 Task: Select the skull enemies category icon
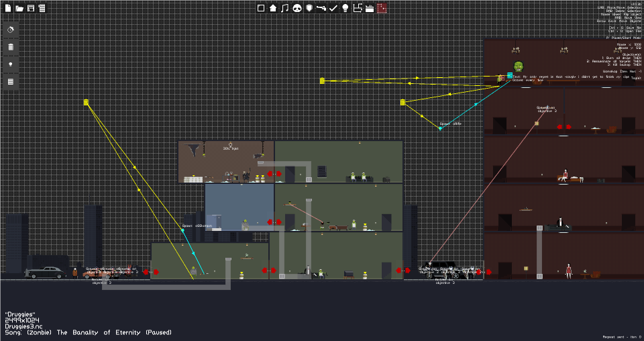[x=297, y=8]
